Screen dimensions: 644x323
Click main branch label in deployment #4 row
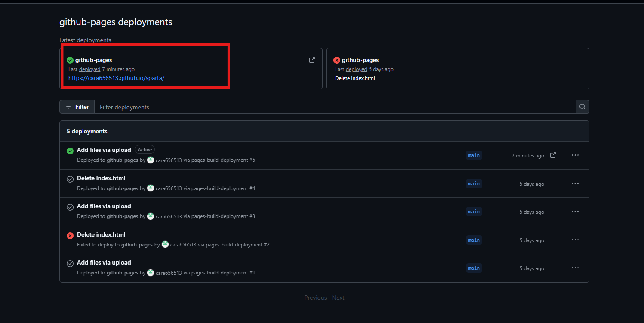[x=474, y=184]
